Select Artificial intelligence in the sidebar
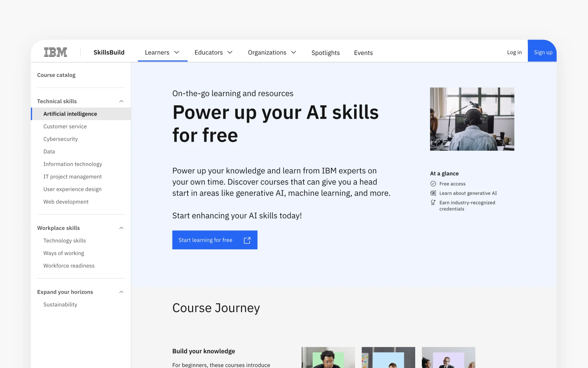The width and height of the screenshot is (588, 368). coord(81,114)
